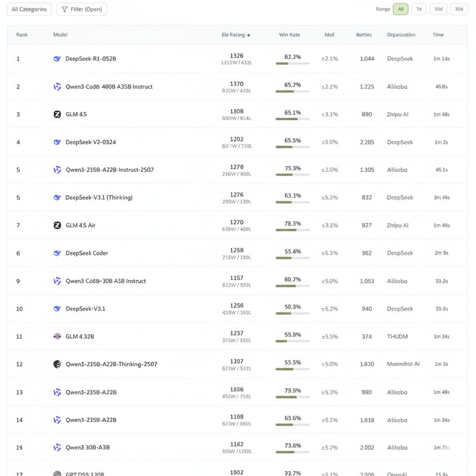
Task: Click the 78.3% win rate bar
Action: coord(293,230)
